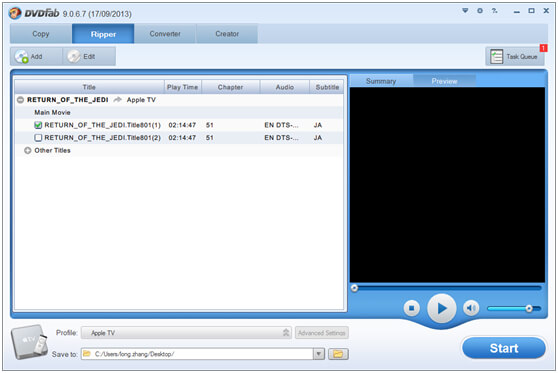Open the Converter tab
This screenshot has height=373, width=558.
point(165,34)
